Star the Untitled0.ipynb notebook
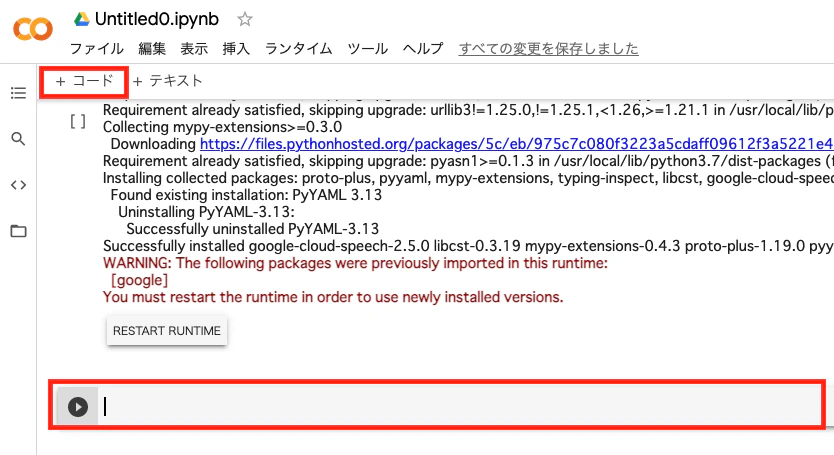This screenshot has height=455, width=834. tap(245, 20)
